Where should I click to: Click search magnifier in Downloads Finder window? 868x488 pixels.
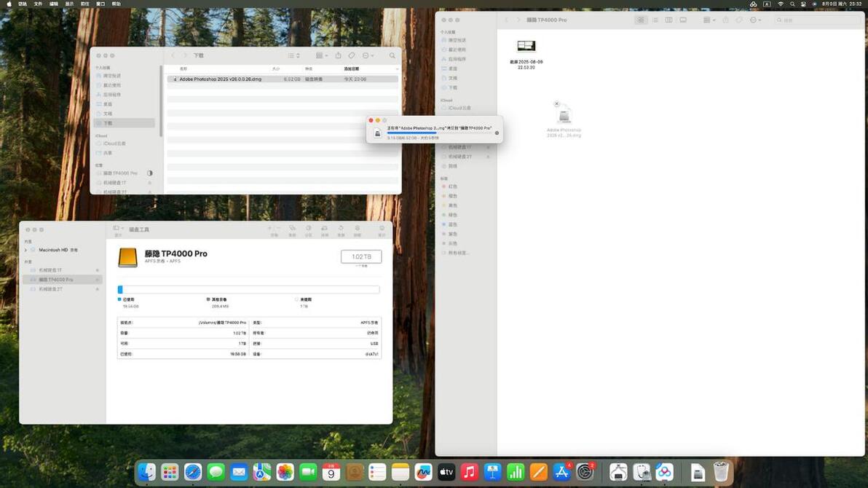(392, 55)
